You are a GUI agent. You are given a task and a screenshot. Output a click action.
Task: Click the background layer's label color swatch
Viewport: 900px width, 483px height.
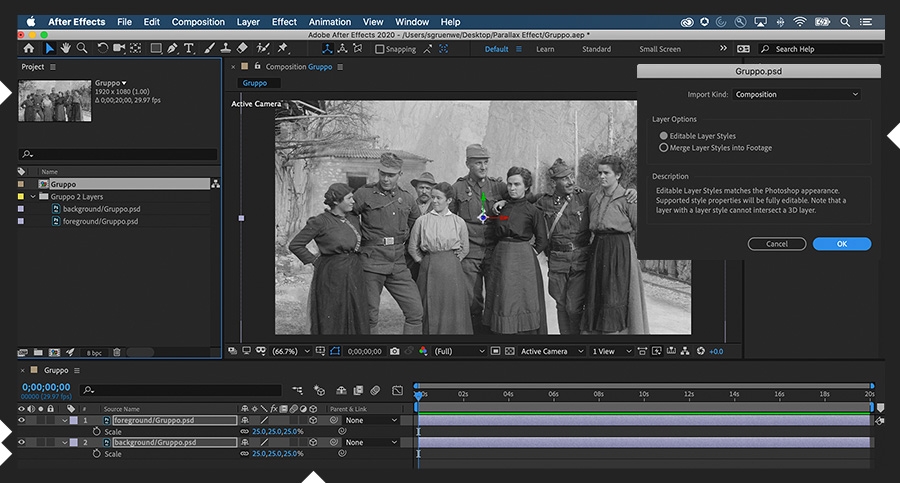72,442
